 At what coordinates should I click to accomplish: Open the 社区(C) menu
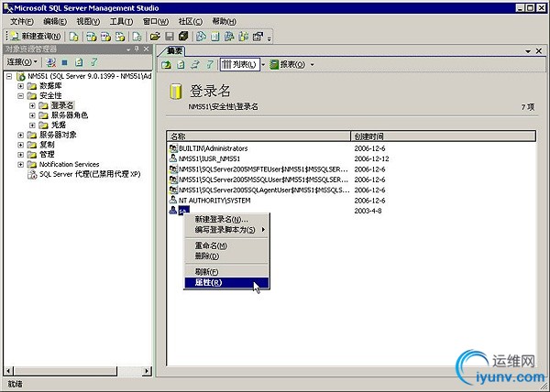pos(191,21)
